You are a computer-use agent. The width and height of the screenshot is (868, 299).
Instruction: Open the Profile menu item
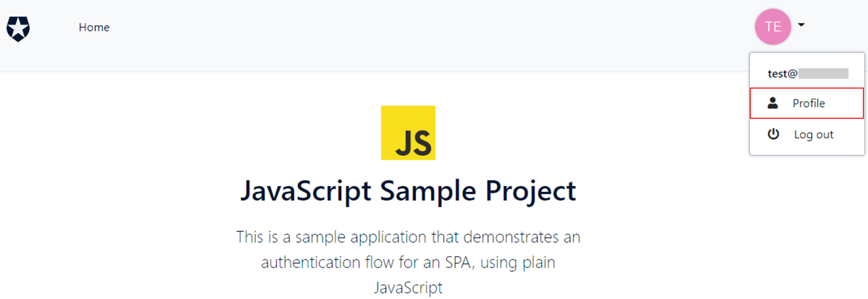pos(807,103)
